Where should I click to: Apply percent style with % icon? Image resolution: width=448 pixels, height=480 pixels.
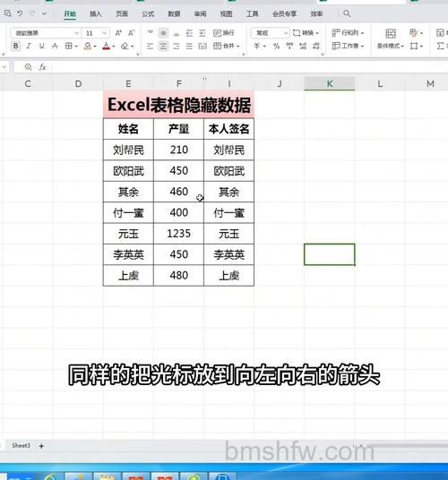[x=277, y=46]
